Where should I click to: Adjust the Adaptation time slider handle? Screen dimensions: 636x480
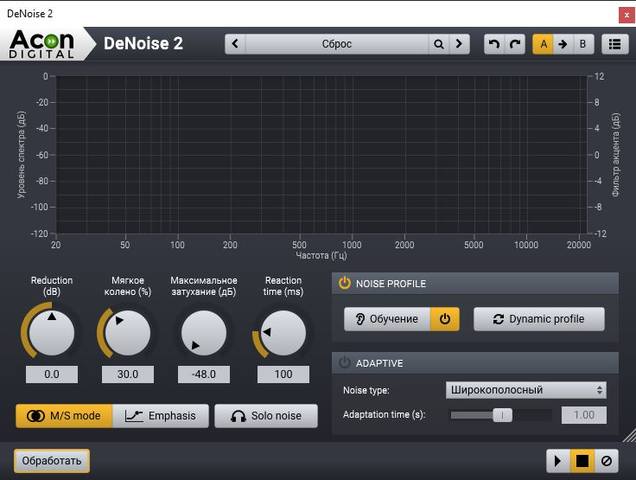click(x=502, y=415)
